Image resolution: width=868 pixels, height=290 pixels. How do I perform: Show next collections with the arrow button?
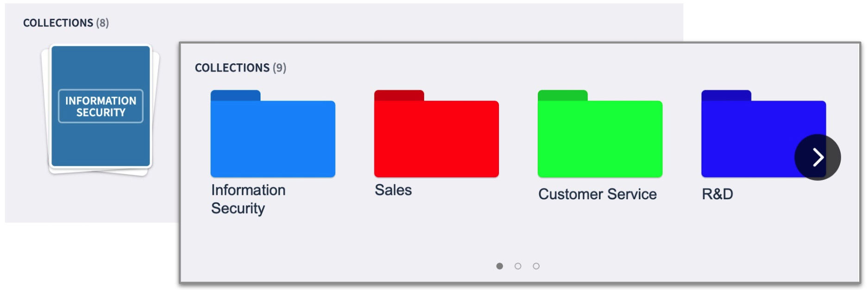point(818,158)
